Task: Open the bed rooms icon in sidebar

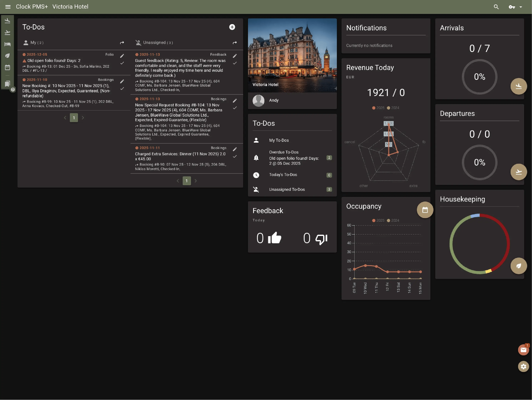Action: pos(7,44)
